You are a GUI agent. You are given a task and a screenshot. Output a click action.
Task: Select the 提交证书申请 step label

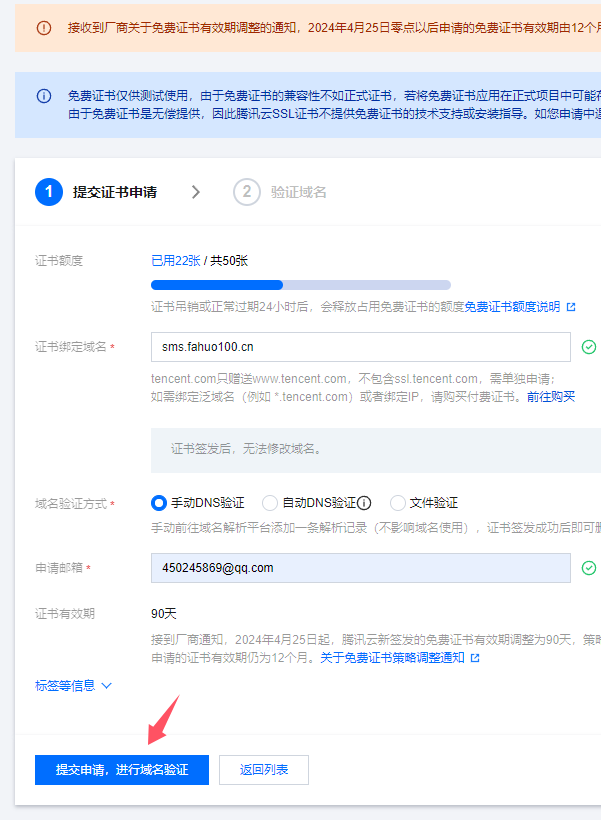114,192
